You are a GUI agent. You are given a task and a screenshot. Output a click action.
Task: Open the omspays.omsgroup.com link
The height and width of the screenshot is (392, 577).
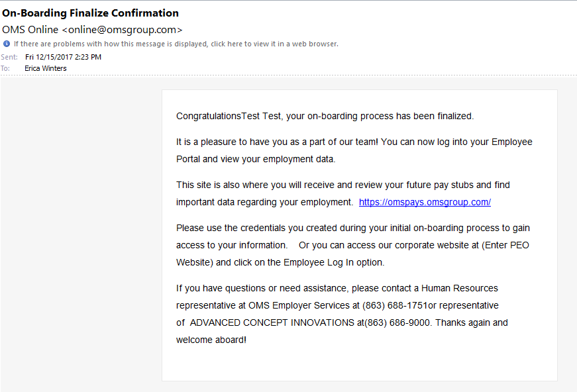[x=425, y=202]
